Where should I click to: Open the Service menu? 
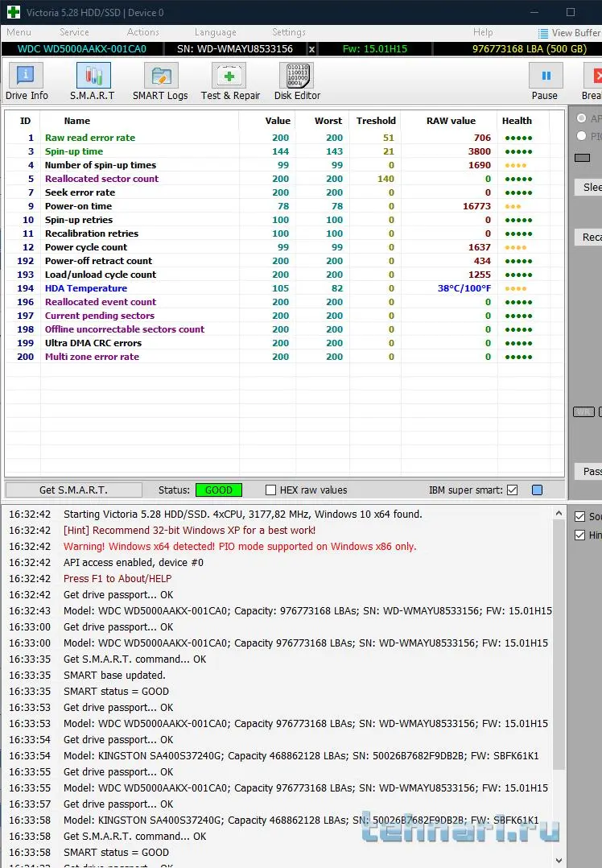pos(74,33)
